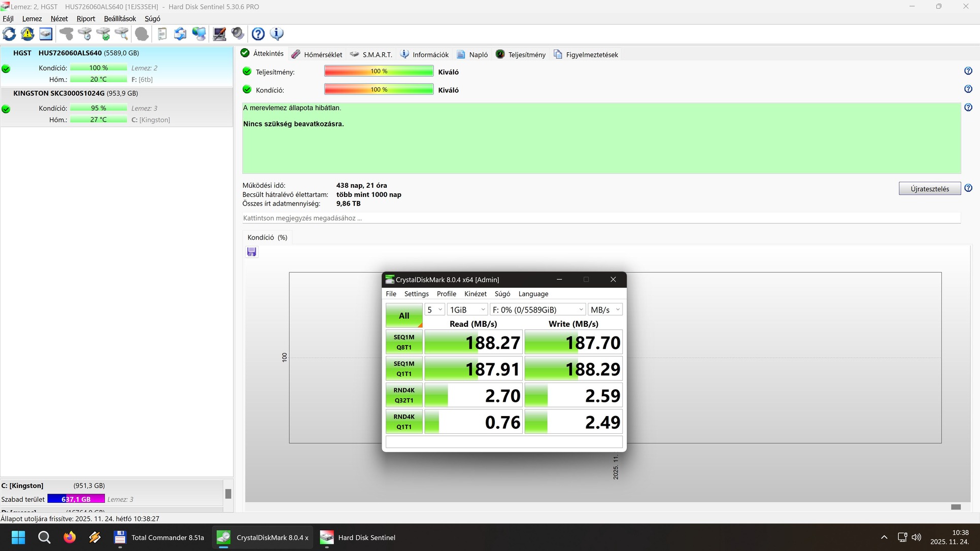This screenshot has width=980, height=551.
Task: Click the help icon beside Teljesítmény
Action: 968,71
